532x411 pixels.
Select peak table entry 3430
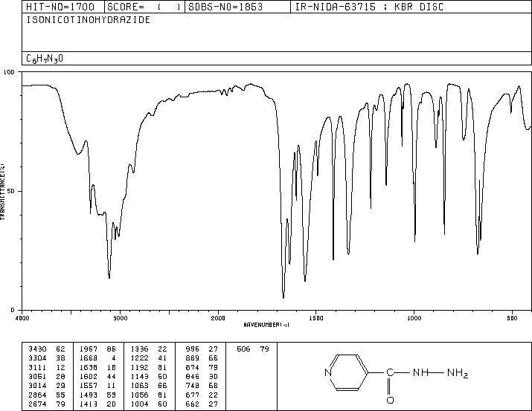[46, 349]
